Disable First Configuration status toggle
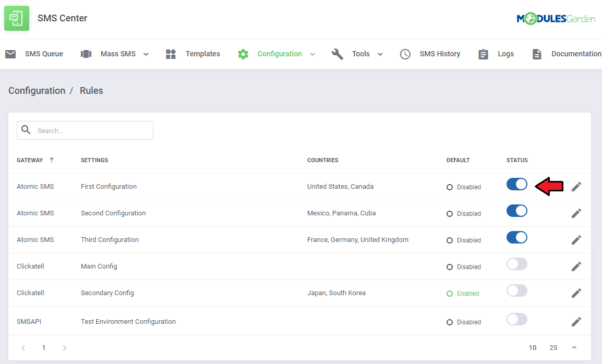 [x=517, y=184]
